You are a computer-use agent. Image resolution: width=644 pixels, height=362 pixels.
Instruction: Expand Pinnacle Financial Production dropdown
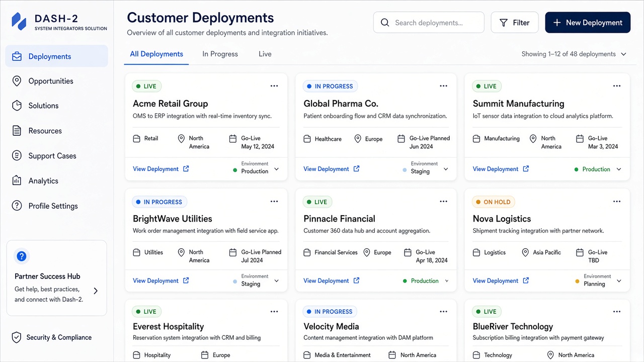point(446,281)
